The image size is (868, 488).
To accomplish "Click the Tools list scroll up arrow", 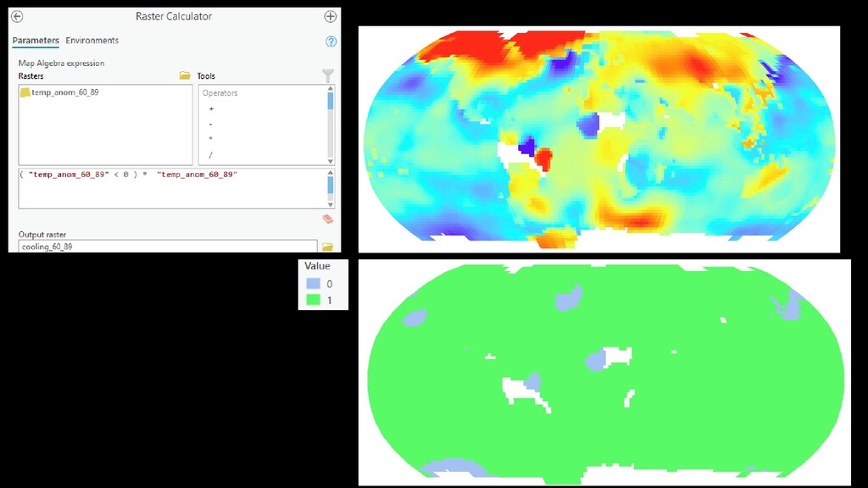I will [331, 88].
